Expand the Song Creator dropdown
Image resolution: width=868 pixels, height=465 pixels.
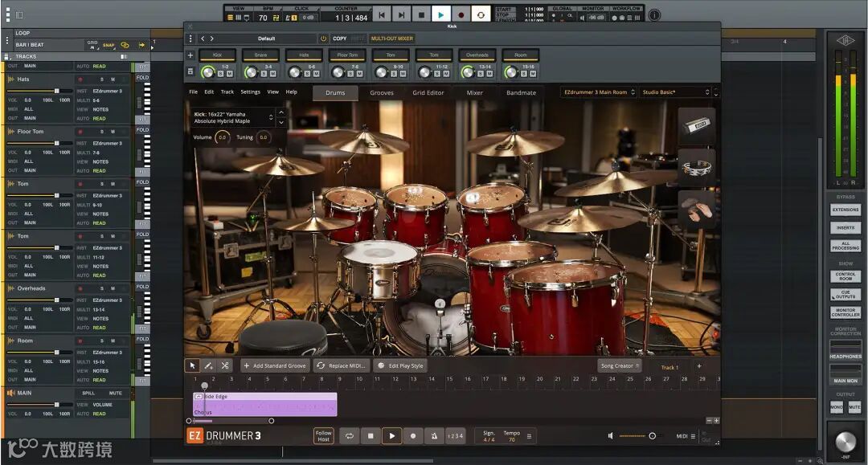pyautogui.click(x=620, y=366)
